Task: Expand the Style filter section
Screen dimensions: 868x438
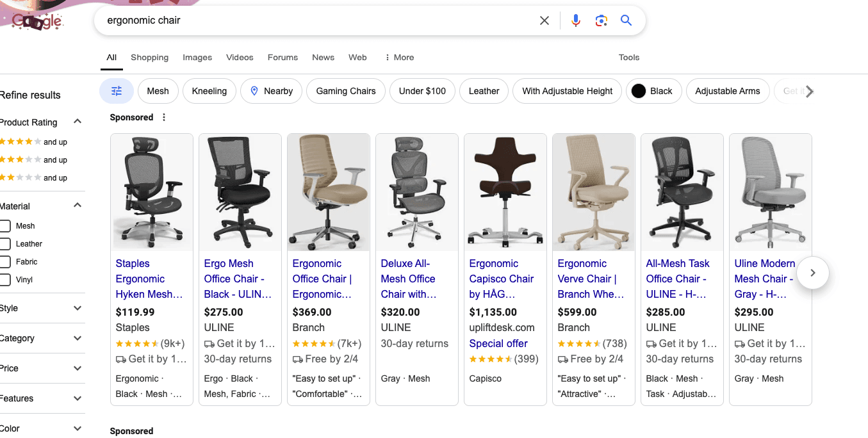Action: pyautogui.click(x=77, y=308)
